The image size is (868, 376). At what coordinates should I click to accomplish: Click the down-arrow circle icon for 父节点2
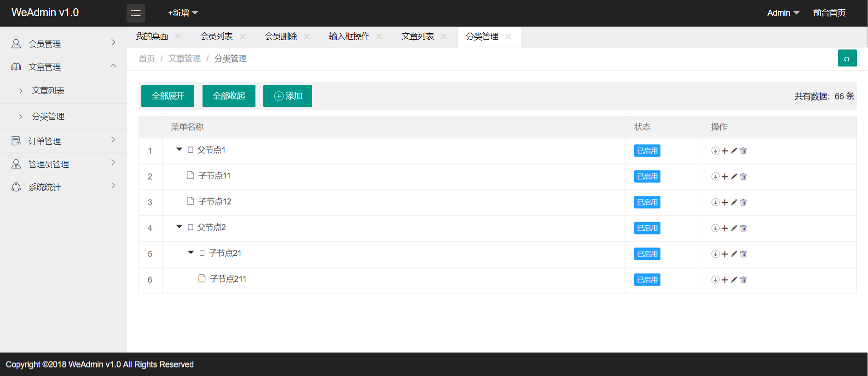[715, 228]
